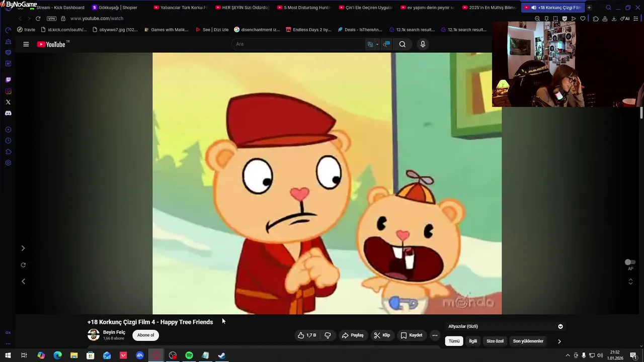Switch to ev yapımı derin peynir tab

[x=427, y=8]
